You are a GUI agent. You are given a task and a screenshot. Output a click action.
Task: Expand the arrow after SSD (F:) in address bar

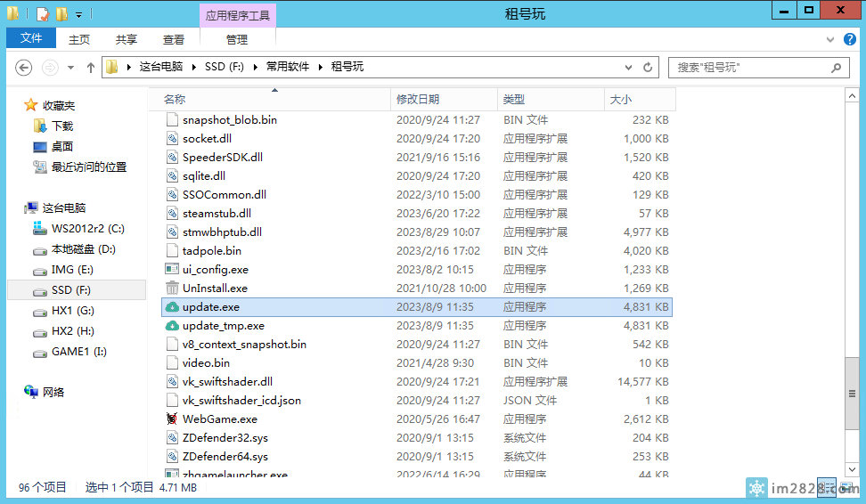(255, 67)
